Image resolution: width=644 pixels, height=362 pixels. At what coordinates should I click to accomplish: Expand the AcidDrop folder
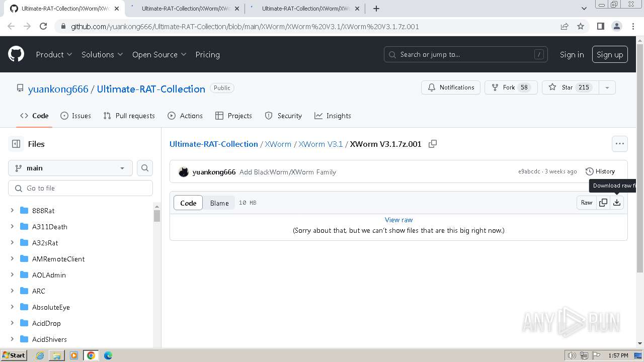point(12,323)
